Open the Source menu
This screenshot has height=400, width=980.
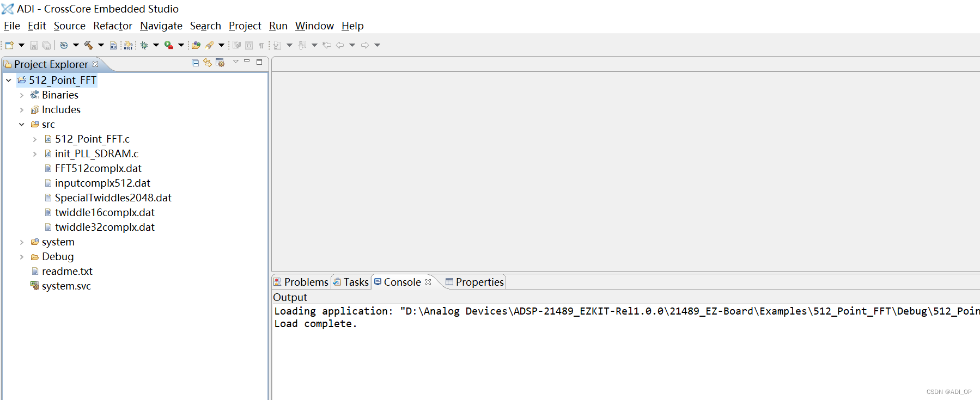pyautogui.click(x=70, y=26)
